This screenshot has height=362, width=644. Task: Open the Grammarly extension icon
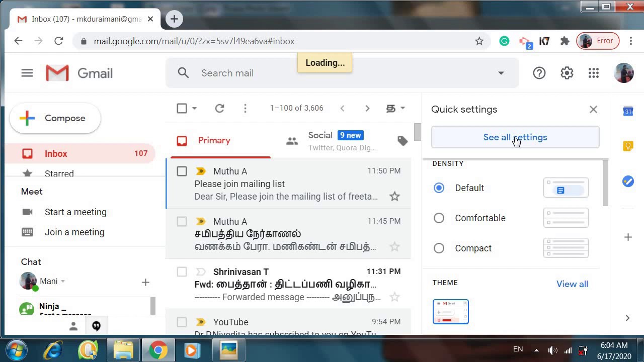click(x=504, y=41)
